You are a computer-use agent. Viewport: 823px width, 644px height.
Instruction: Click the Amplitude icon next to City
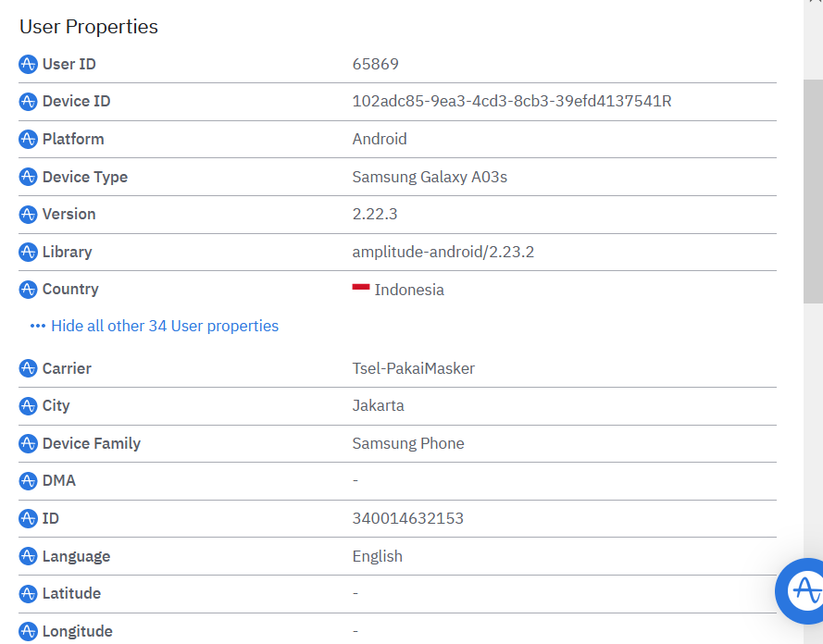(29, 406)
